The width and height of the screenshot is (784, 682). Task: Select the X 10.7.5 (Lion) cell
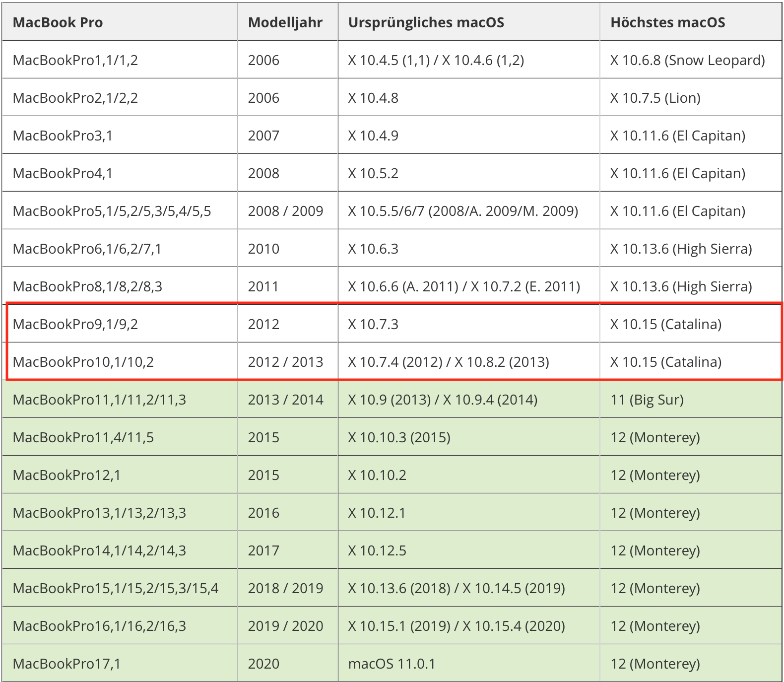(x=655, y=98)
